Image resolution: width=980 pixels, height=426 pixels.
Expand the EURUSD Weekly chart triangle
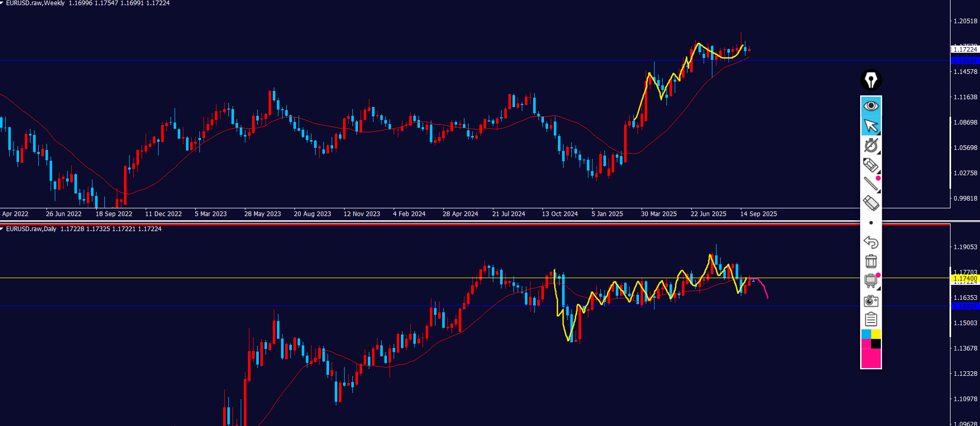2,3
